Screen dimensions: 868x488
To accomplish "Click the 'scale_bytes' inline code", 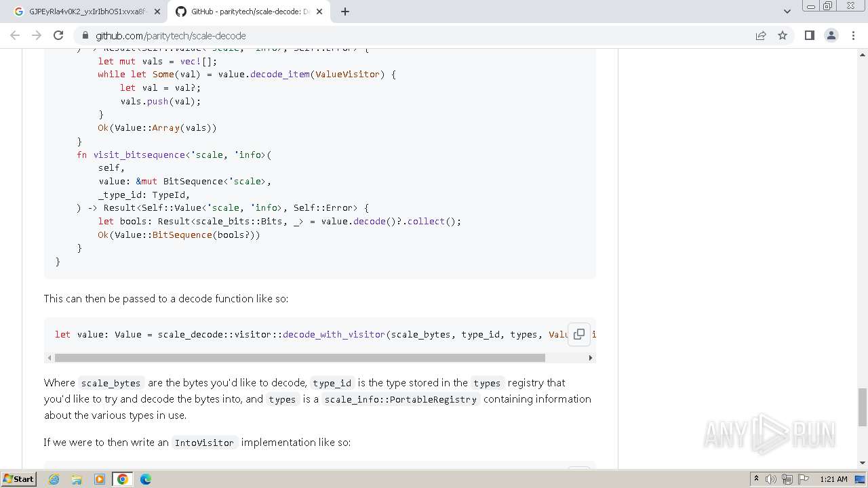I will click(111, 383).
